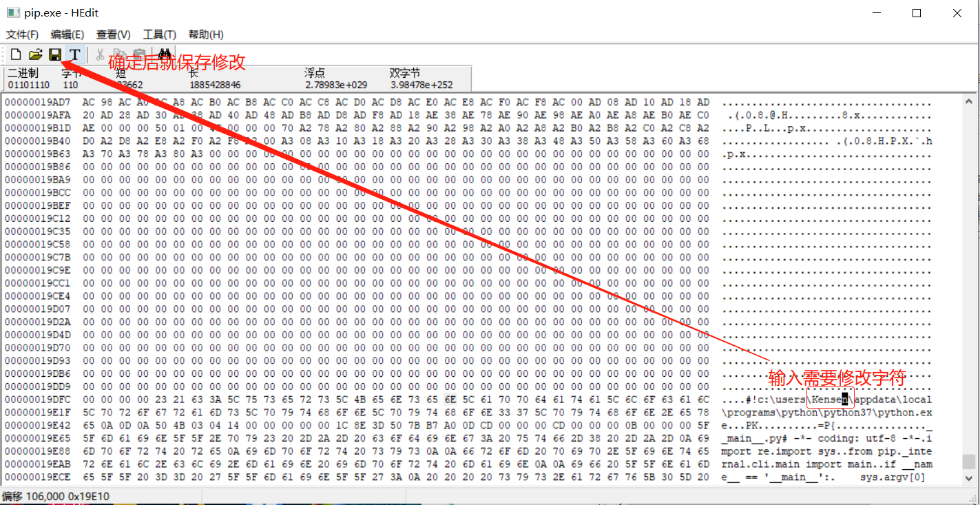The image size is (980, 505).
Task: Click the scrollbar down arrow
Action: coord(969,480)
